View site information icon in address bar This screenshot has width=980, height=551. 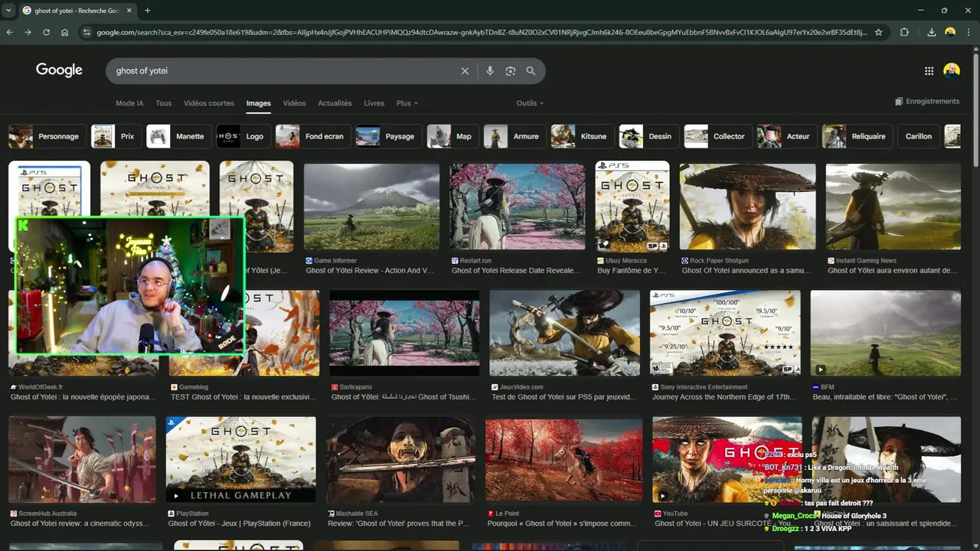[87, 32]
